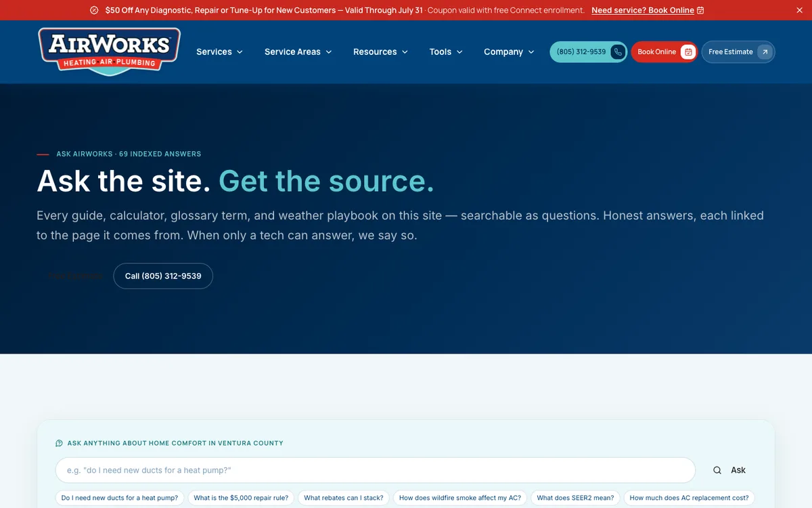Focus the question search input field
The width and height of the screenshot is (812, 508).
pos(376,470)
